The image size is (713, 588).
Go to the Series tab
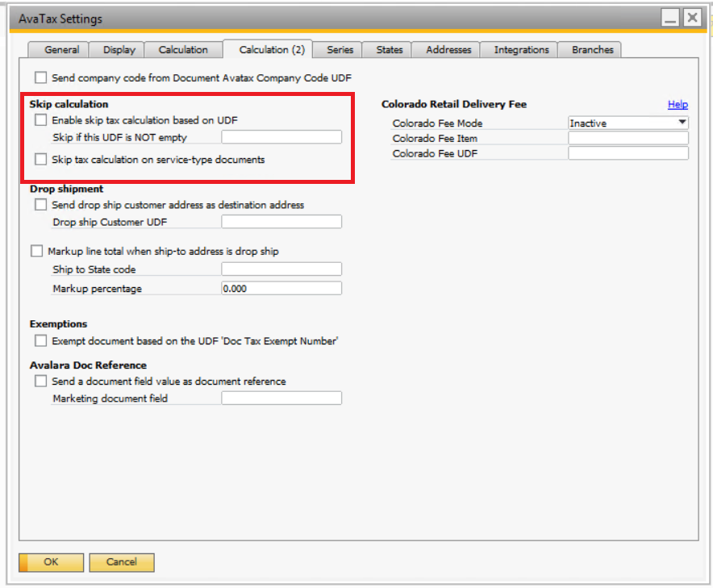click(x=337, y=49)
